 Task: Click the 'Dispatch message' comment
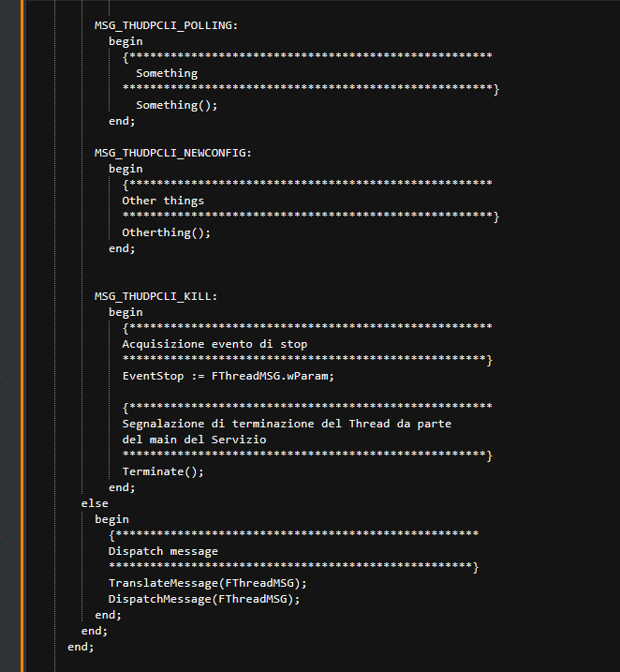[163, 552]
